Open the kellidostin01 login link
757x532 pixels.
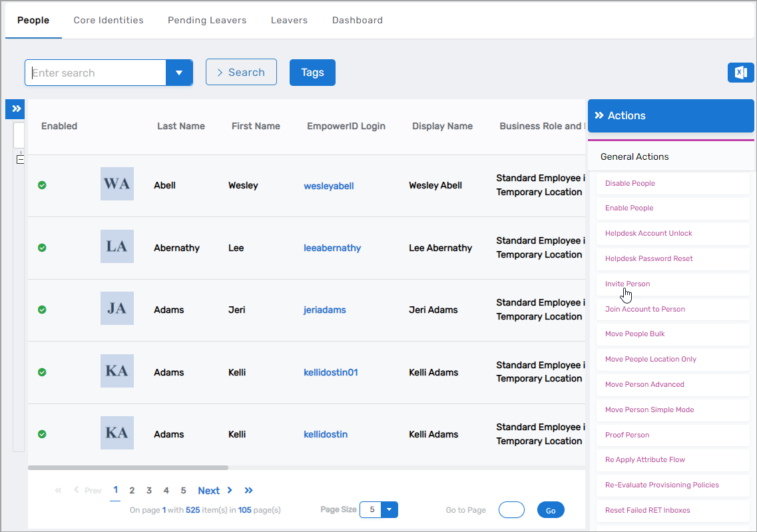[x=331, y=372]
